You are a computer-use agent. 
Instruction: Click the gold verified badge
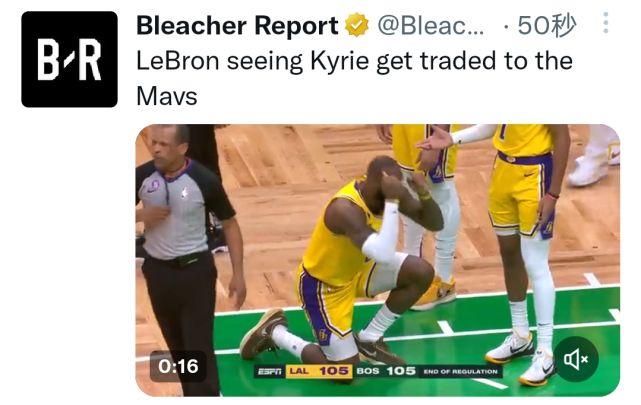pyautogui.click(x=356, y=26)
